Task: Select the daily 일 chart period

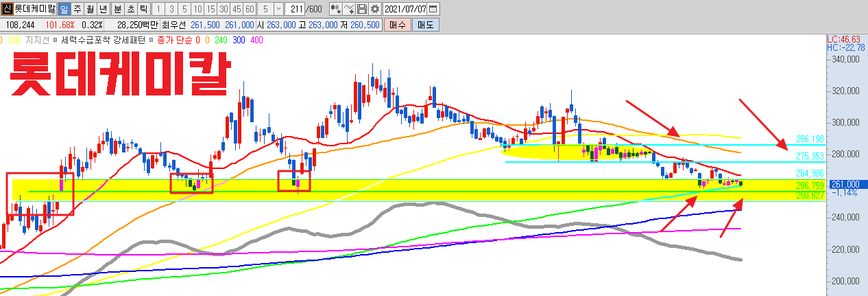Action: (x=64, y=9)
